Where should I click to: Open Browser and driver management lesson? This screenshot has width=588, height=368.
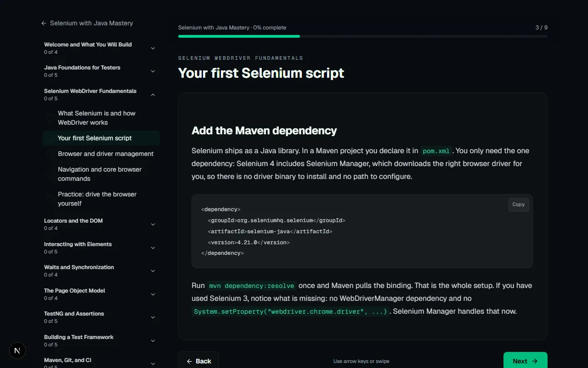pos(101,154)
